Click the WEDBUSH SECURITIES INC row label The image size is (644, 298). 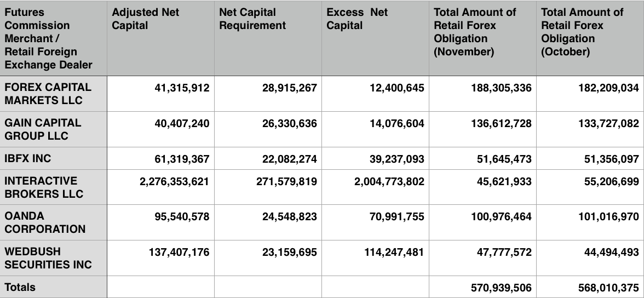tap(48, 258)
